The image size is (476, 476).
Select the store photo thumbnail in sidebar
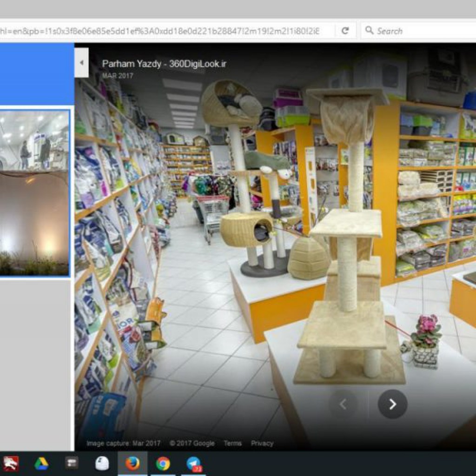(34, 192)
